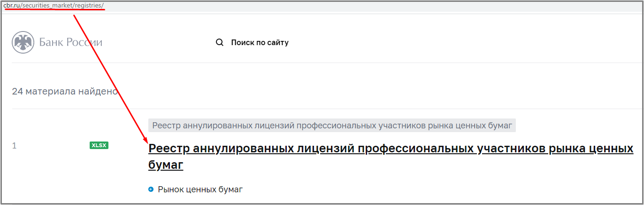Click empty address bar area right of URL

(329, 5)
